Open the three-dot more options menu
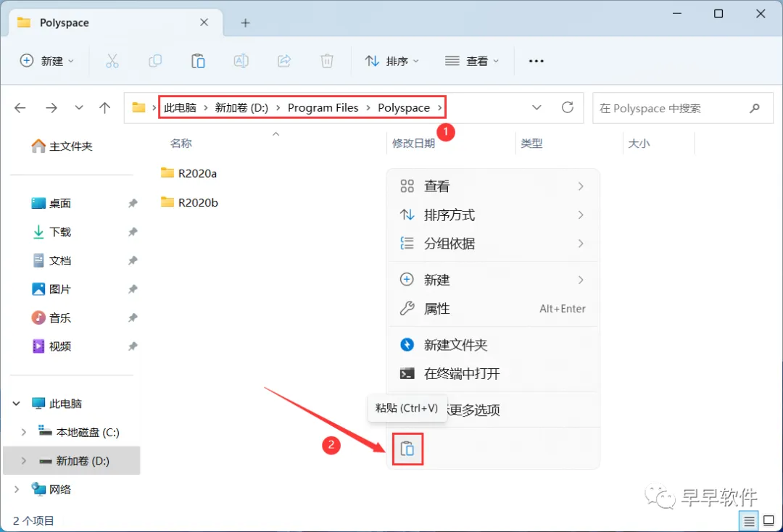 [536, 61]
